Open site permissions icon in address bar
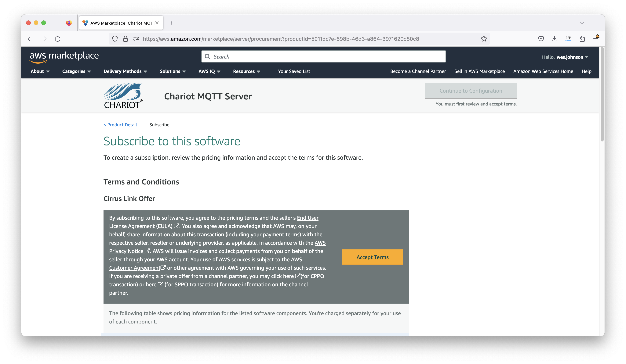The width and height of the screenshot is (626, 364). pos(136,39)
